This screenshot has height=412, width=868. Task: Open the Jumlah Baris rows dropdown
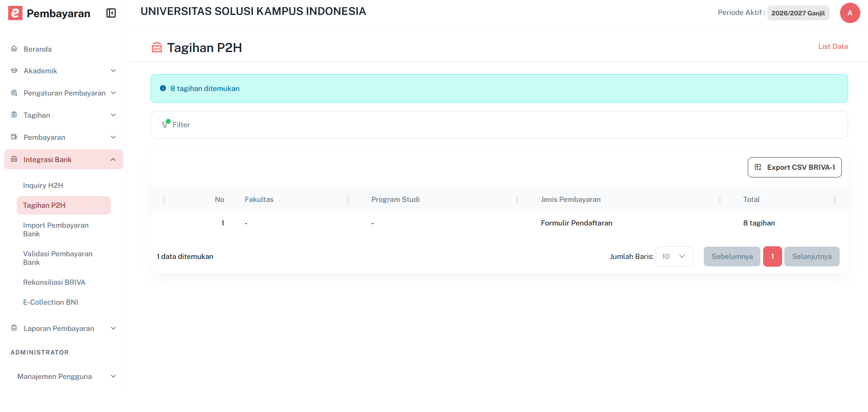coord(674,256)
